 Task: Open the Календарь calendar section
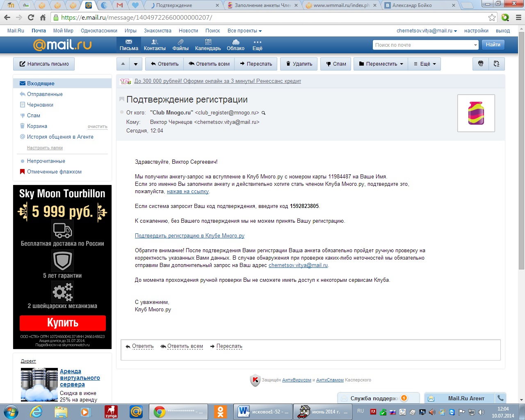208,45
